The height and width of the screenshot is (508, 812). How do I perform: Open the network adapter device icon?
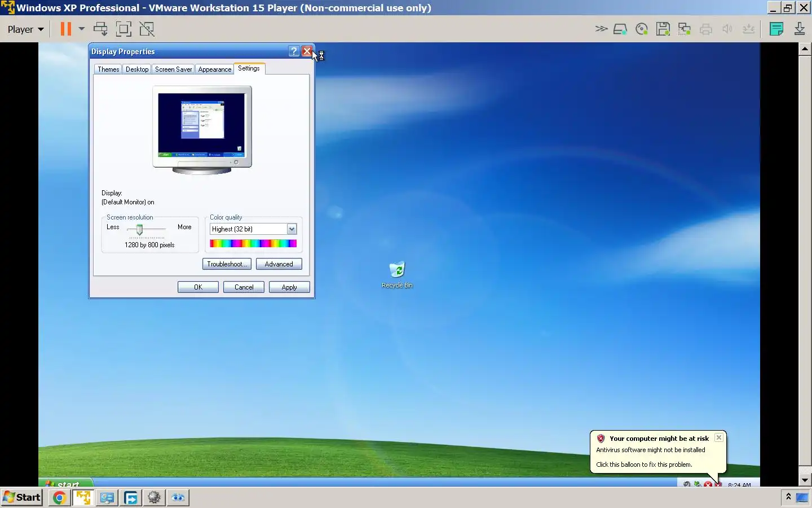pos(685,29)
